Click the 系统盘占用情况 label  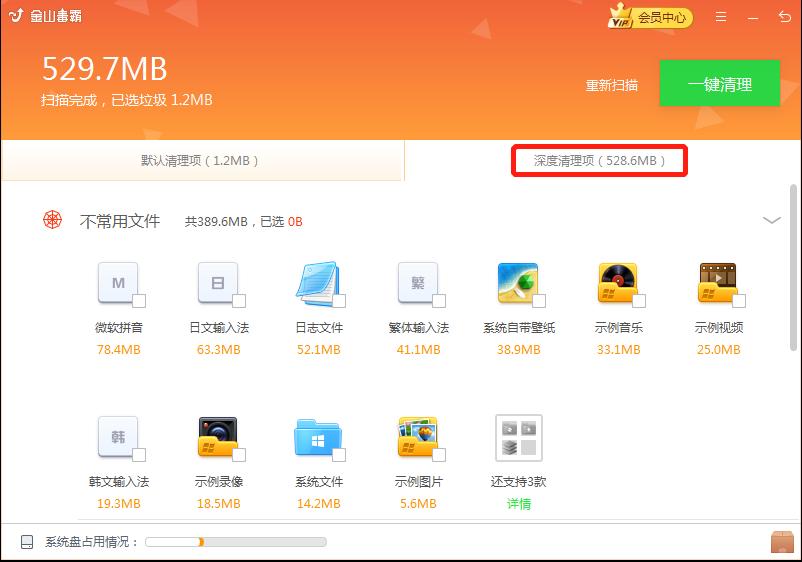tap(92, 542)
